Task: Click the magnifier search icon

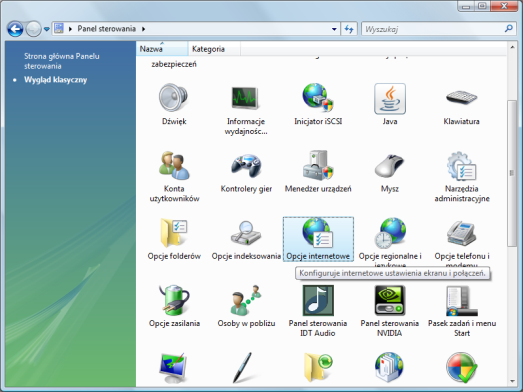Action: click(509, 29)
